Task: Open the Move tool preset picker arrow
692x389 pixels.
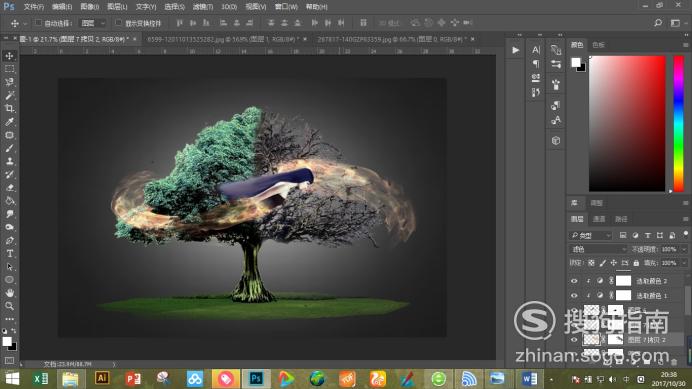Action: (x=25, y=23)
